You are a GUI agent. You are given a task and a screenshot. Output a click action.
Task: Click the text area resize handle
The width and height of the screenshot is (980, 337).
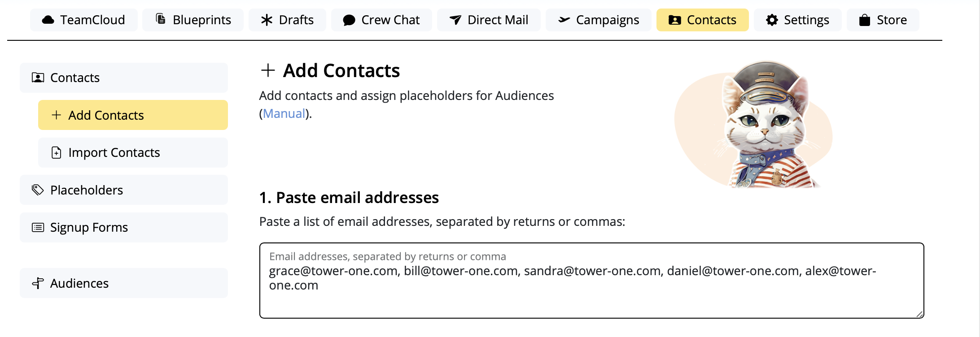coord(919,314)
